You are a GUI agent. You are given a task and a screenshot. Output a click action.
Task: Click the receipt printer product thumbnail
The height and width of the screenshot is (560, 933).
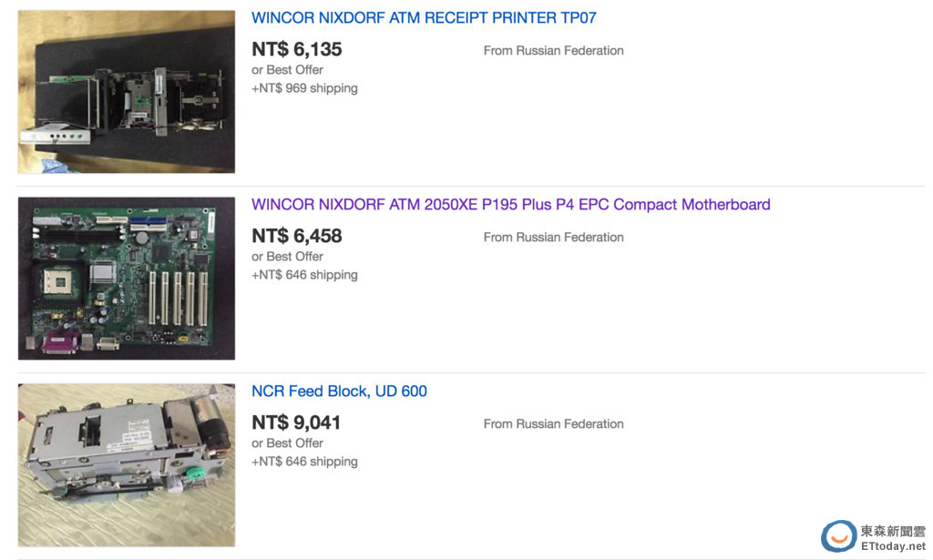[127, 92]
